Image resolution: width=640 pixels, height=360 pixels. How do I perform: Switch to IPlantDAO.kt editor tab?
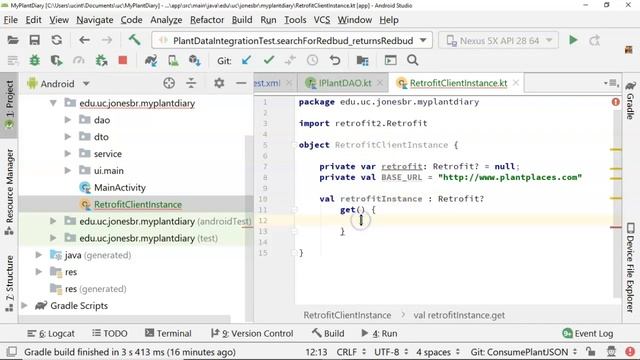(x=344, y=83)
